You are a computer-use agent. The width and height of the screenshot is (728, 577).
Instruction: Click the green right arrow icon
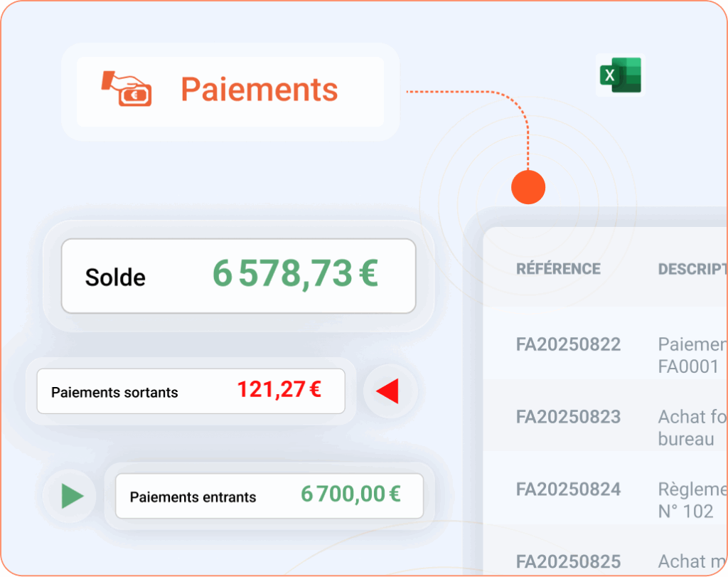(72, 495)
